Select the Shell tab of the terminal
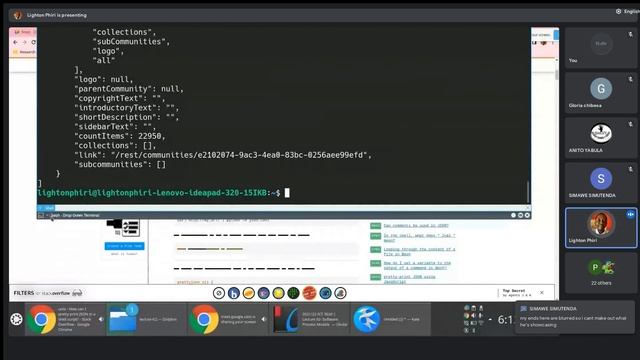Viewport: 640px width, 360px height. [46, 208]
